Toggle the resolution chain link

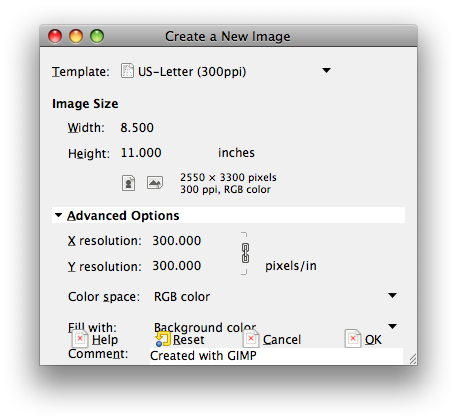pyautogui.click(x=245, y=253)
